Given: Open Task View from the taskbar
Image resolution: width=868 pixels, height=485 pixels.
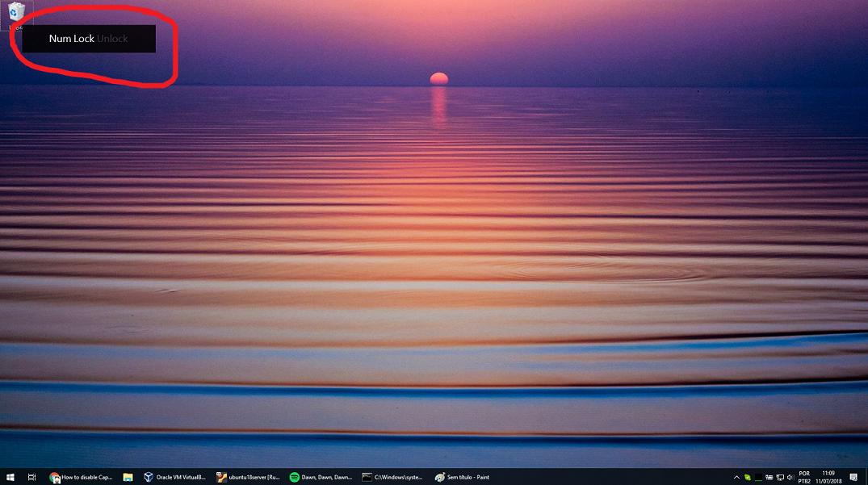Looking at the screenshot, I should (x=31, y=476).
